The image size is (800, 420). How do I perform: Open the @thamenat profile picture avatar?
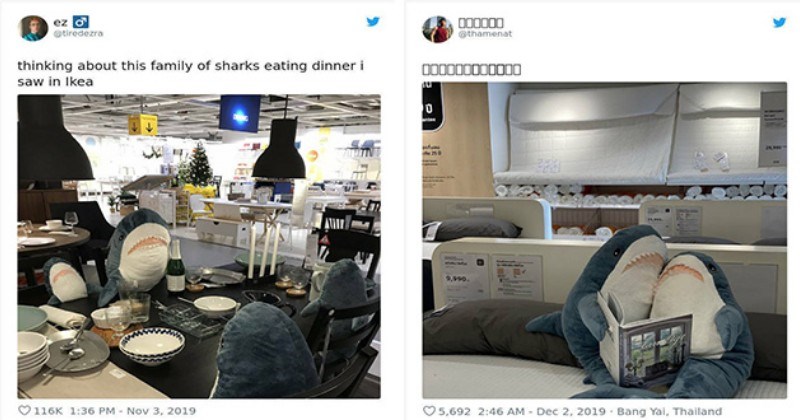[437, 29]
